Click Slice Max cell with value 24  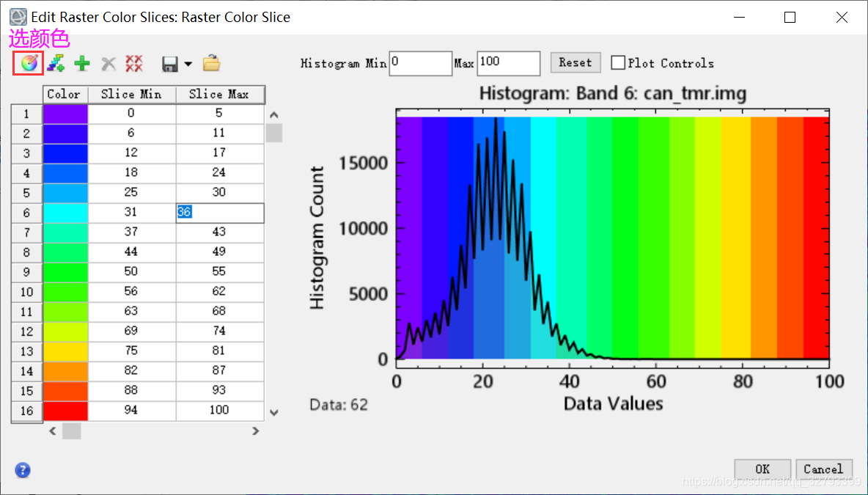coord(220,173)
